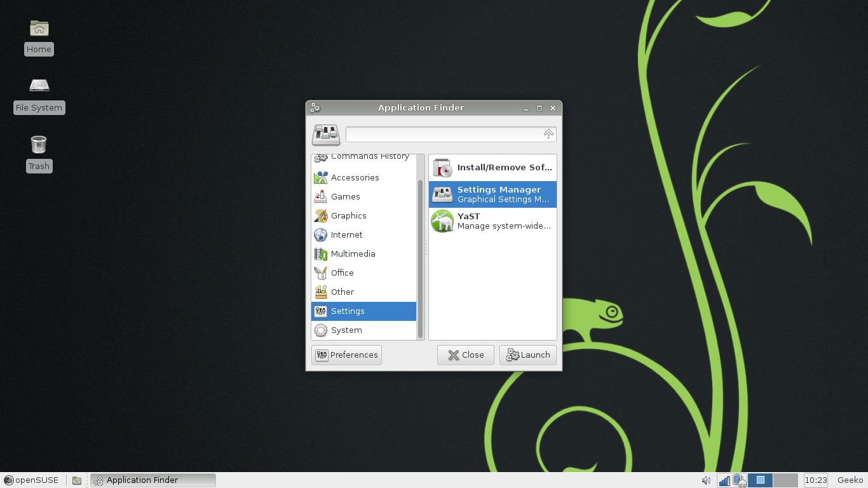This screenshot has height=488, width=868.
Task: Select the System category
Action: (x=346, y=330)
